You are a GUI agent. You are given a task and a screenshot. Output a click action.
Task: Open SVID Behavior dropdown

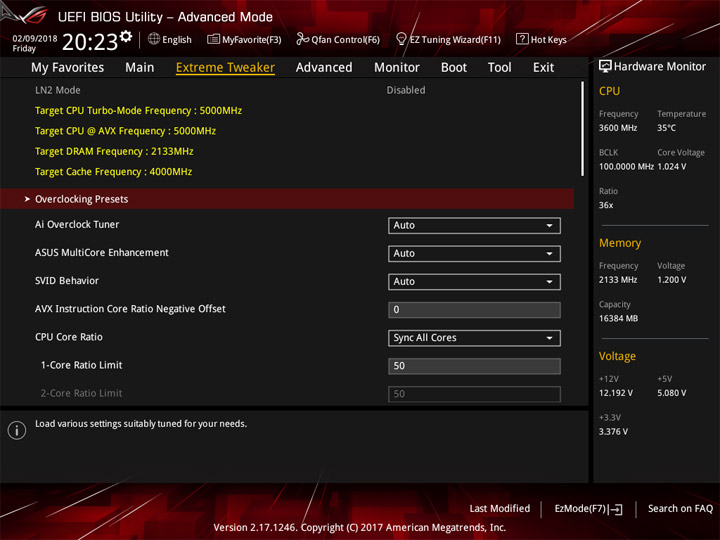click(474, 281)
